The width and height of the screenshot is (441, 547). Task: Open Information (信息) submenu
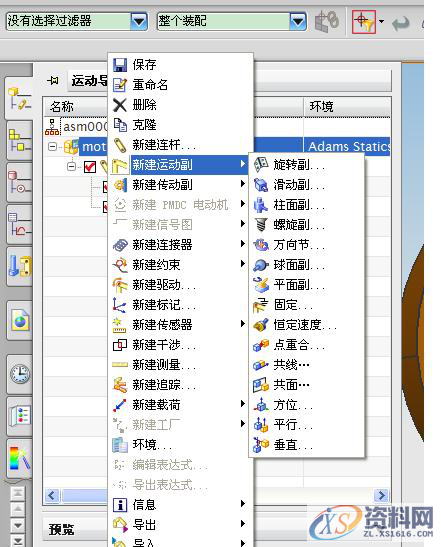[x=180, y=505]
